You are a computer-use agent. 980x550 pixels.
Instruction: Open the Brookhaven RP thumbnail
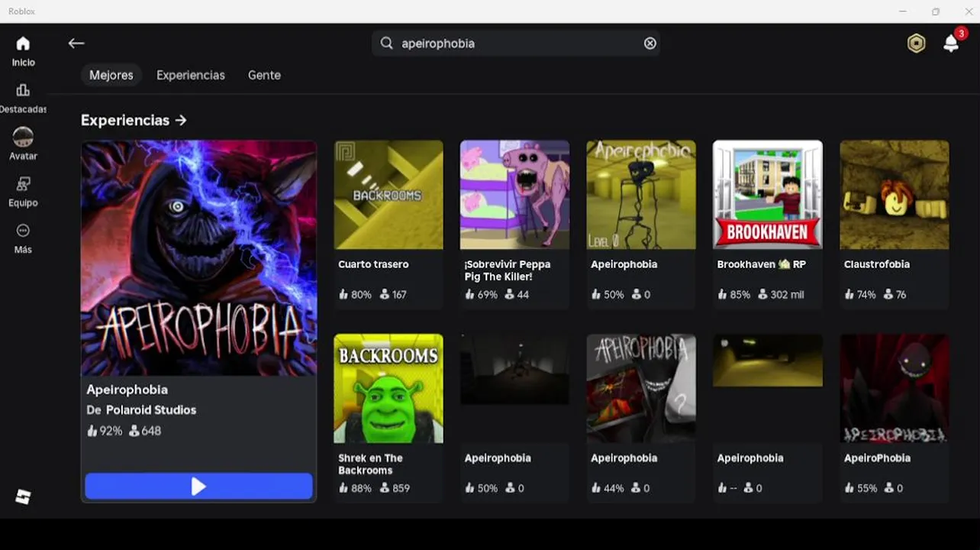click(768, 195)
